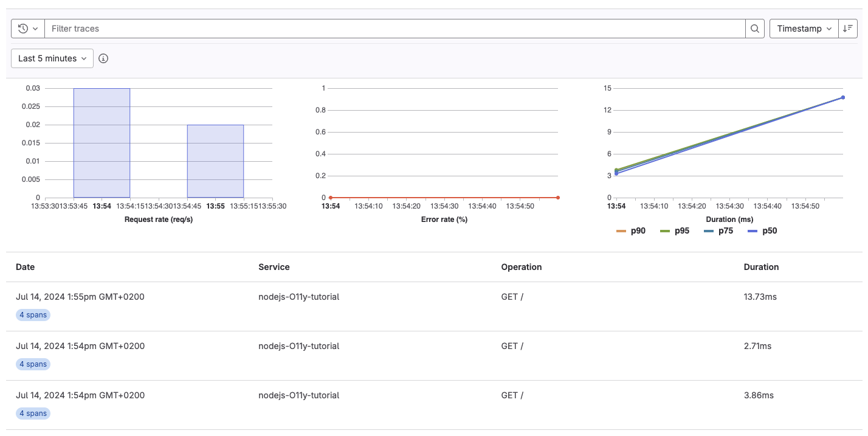Open the Timestamp sort dropdown
The width and height of the screenshot is (868, 436).
click(x=804, y=28)
